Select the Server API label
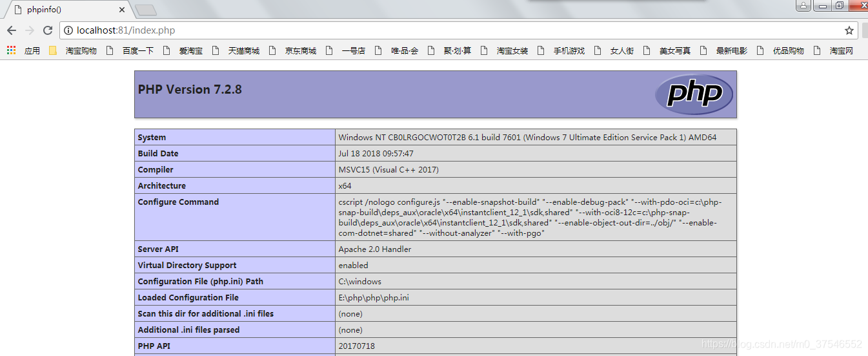This screenshot has width=868, height=356. click(158, 249)
